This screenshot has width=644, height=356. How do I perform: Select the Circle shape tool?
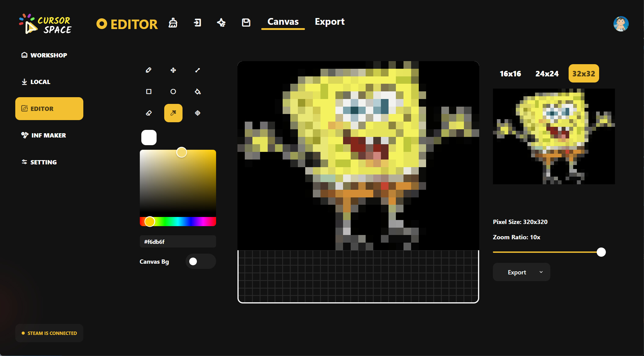click(173, 91)
